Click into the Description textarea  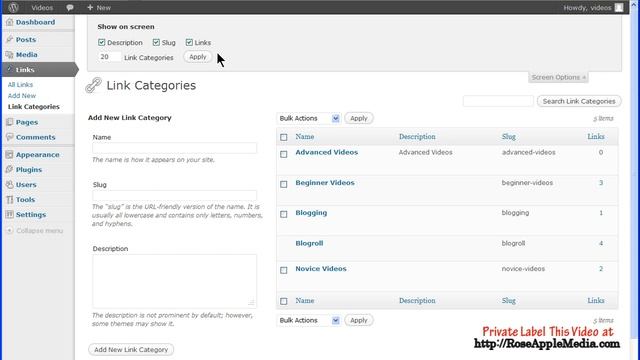pos(175,281)
